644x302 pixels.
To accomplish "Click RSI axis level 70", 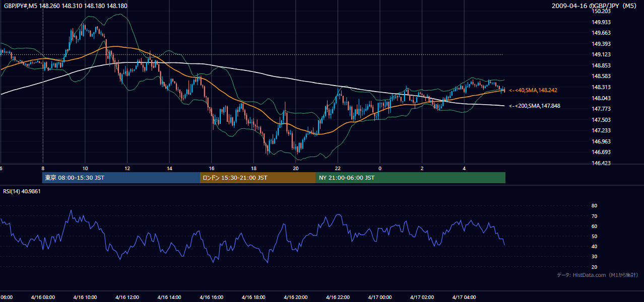I will 595,216.
